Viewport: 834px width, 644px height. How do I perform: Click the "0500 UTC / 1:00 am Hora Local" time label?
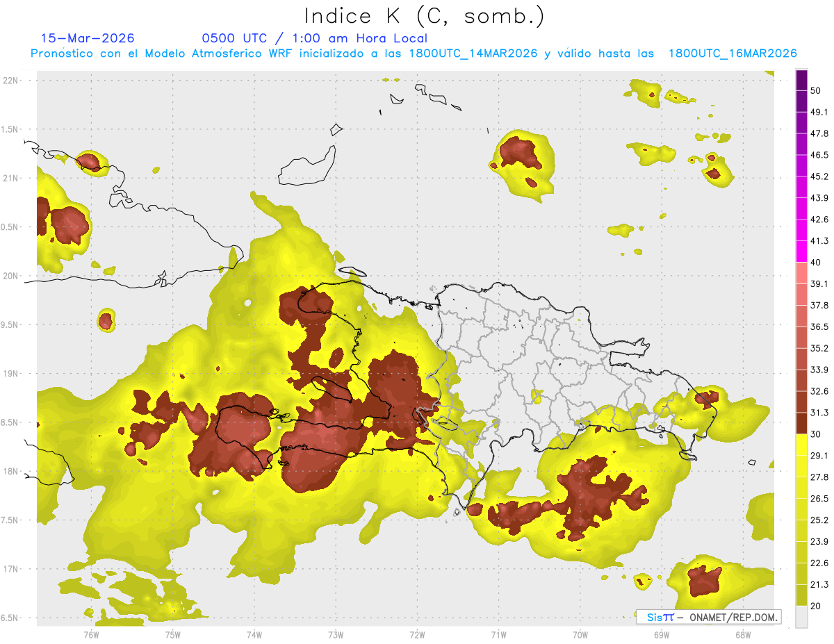coord(314,38)
